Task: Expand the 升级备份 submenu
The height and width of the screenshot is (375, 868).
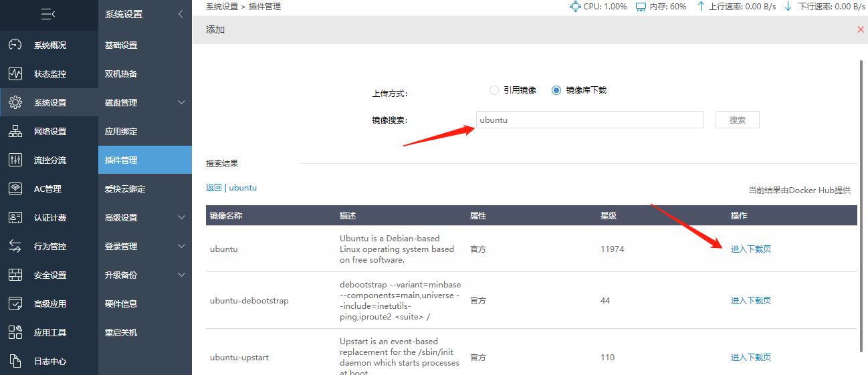Action: (x=181, y=275)
